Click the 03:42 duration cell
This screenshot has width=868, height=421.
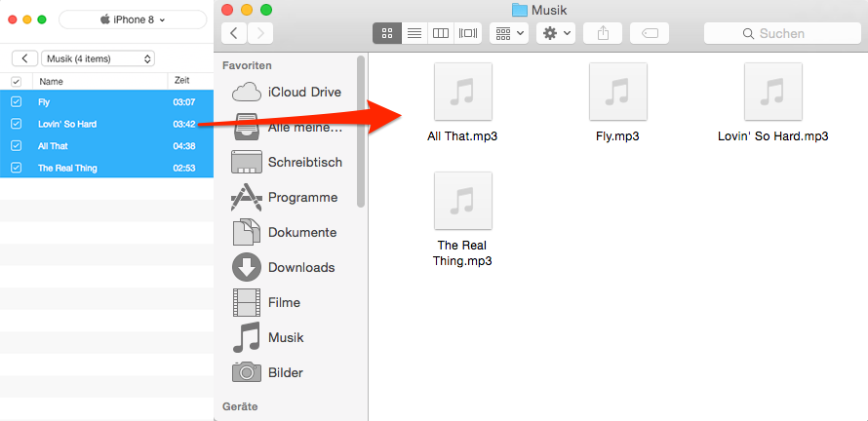coord(183,124)
